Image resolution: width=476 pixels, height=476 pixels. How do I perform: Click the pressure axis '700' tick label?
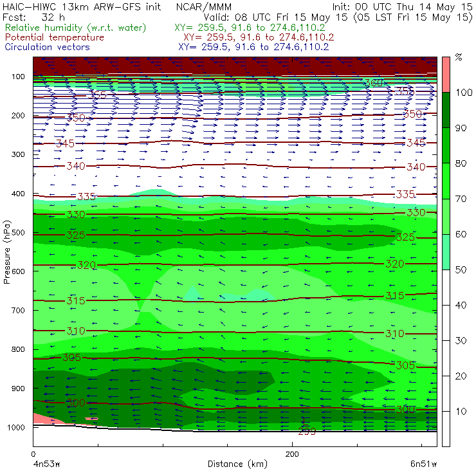click(x=18, y=311)
